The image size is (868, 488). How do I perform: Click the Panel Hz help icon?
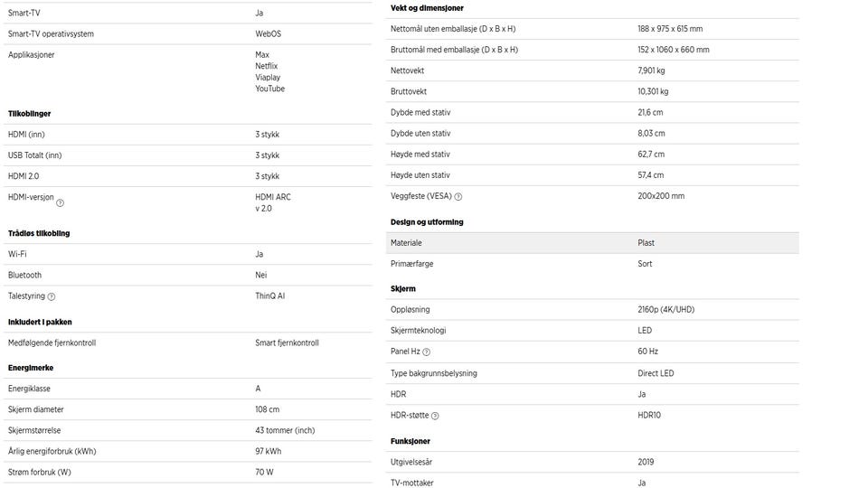pyautogui.click(x=427, y=352)
